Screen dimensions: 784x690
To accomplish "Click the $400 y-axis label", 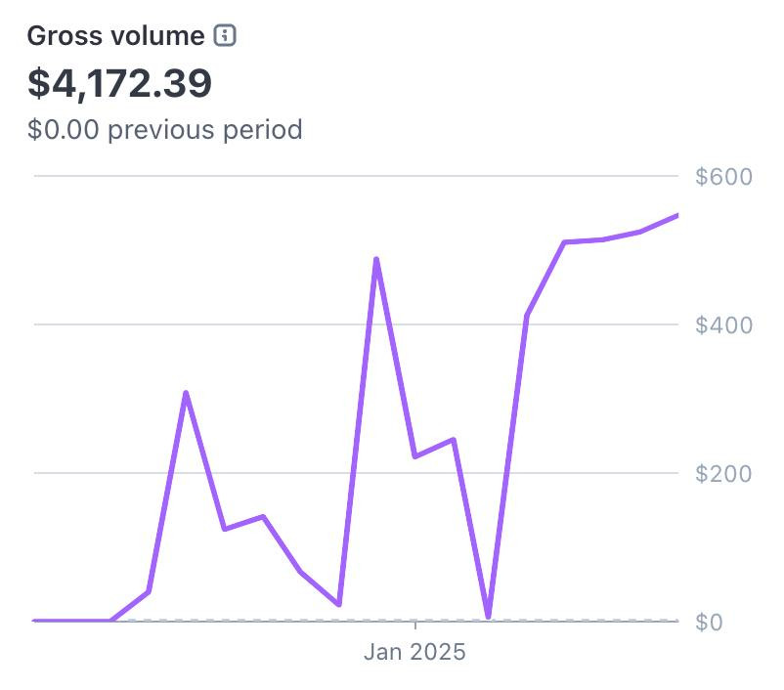I will [x=723, y=325].
